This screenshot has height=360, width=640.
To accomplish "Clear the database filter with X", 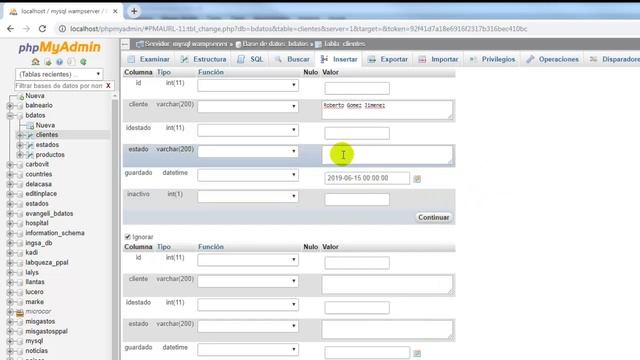I will (x=108, y=86).
